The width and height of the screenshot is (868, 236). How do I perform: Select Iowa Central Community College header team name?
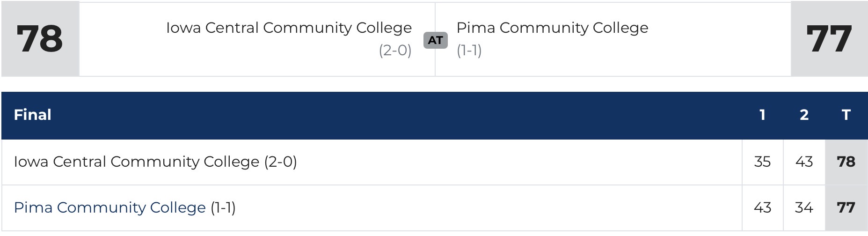pyautogui.click(x=289, y=28)
